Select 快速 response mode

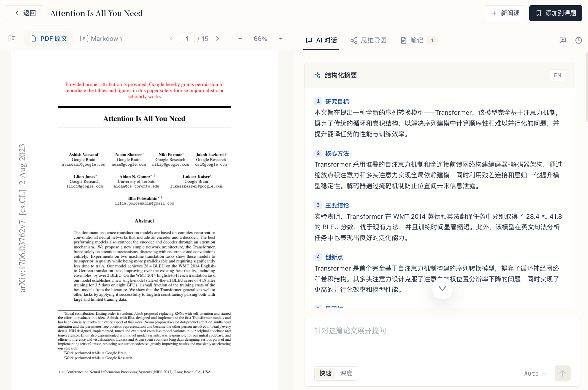point(325,373)
